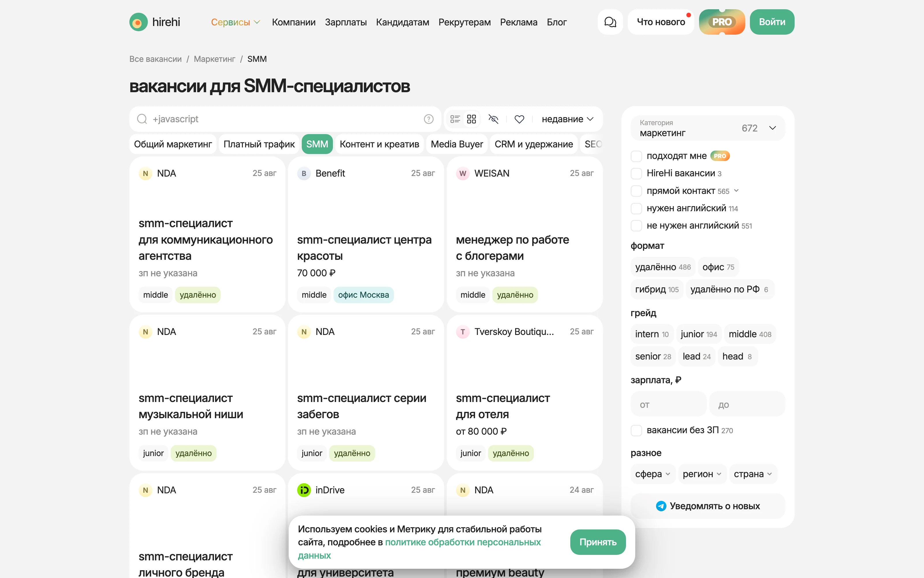This screenshot has width=924, height=578.
Task: Click Telegram icon on notify button
Action: click(661, 506)
